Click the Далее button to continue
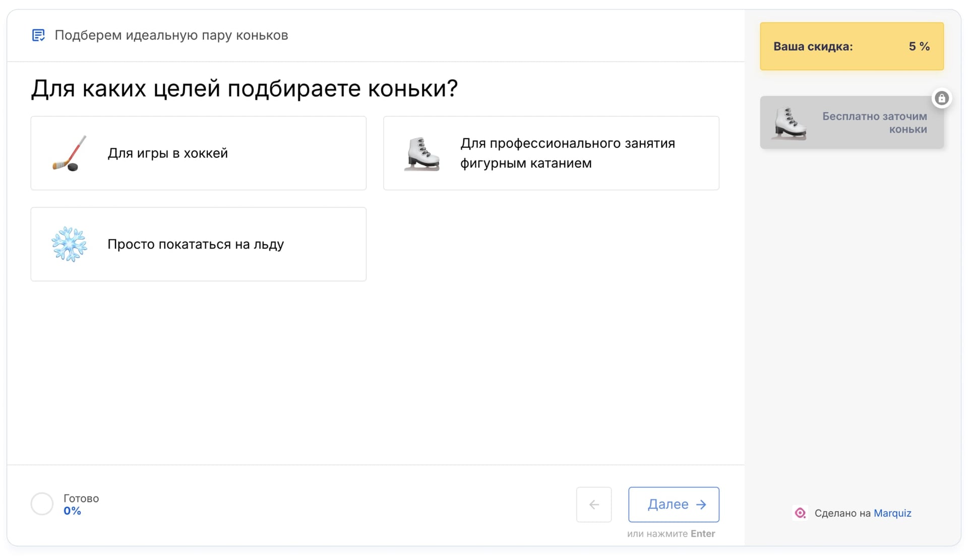 674,504
